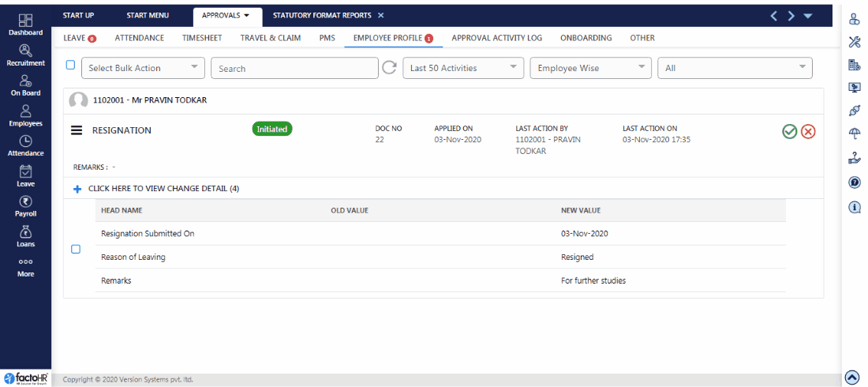Open the Recruitment module in sidebar
Screen dimensions: 868x387
click(25, 54)
